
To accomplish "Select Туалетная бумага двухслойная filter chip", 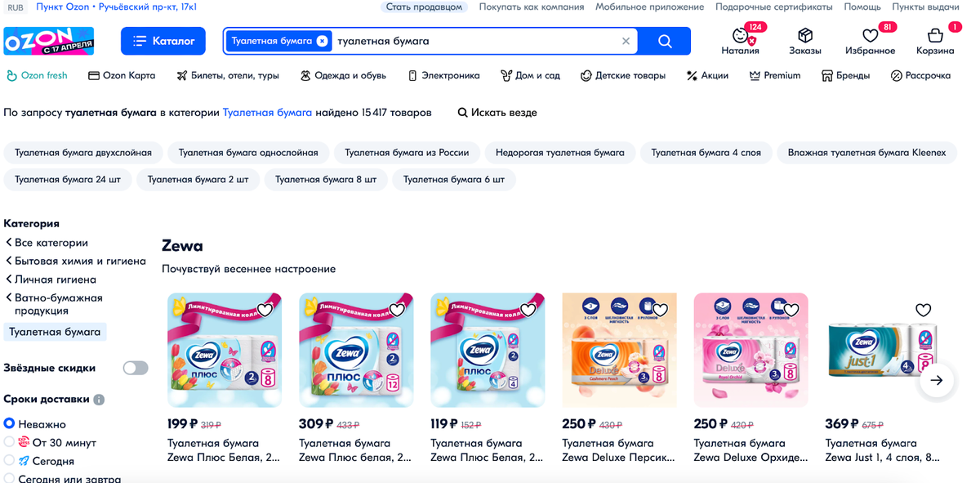I will click(83, 153).
